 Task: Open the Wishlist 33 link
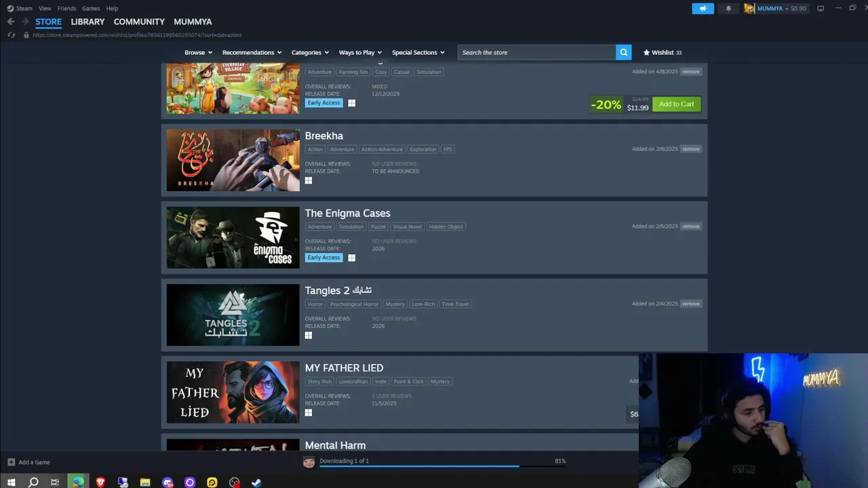pyautogui.click(x=663, y=52)
